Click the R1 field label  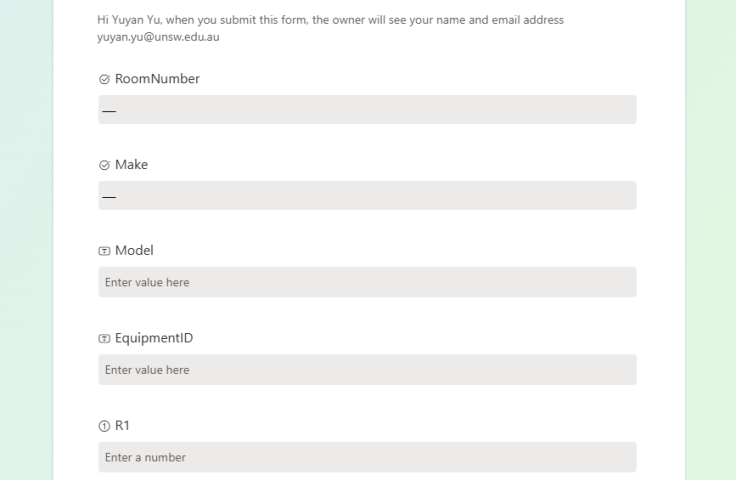(x=122, y=426)
